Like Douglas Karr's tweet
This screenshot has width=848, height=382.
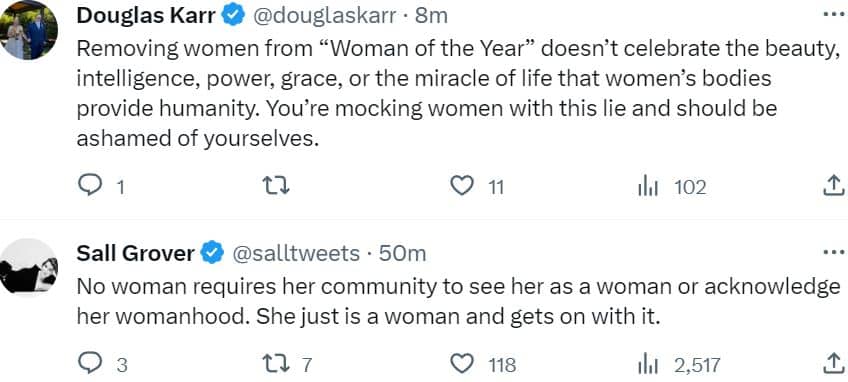(x=461, y=187)
